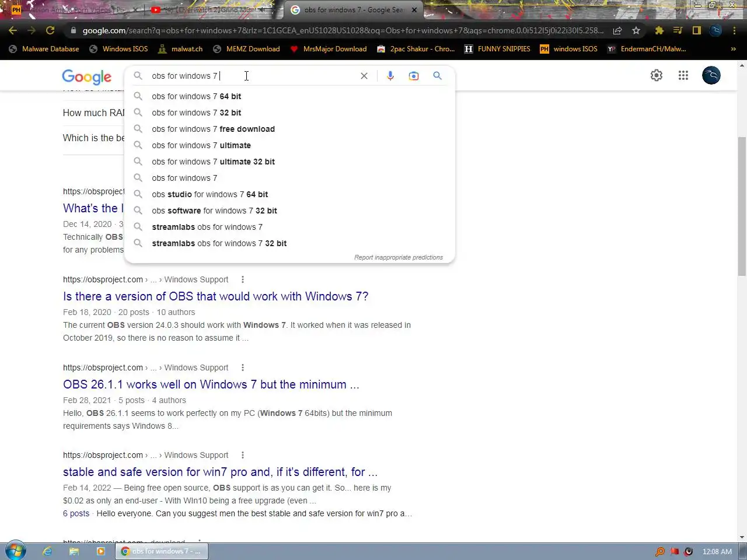Launch Windows Media Player from the taskbar

click(100, 551)
